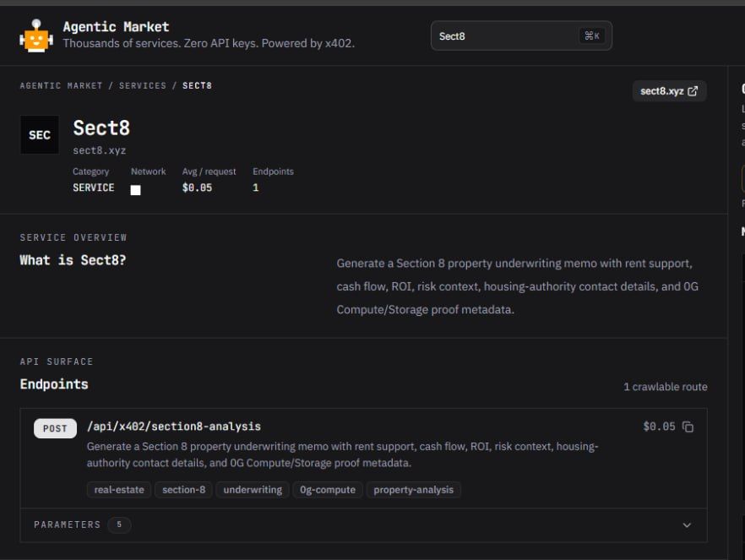Image resolution: width=745 pixels, height=560 pixels.
Task: Open sect8.xyz external link button
Action: click(x=669, y=90)
